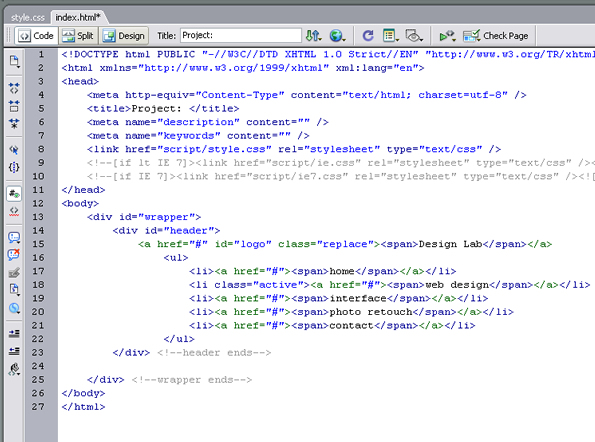Image resolution: width=595 pixels, height=442 pixels.
Task: Click the 'home' list item line
Action: coord(323,271)
